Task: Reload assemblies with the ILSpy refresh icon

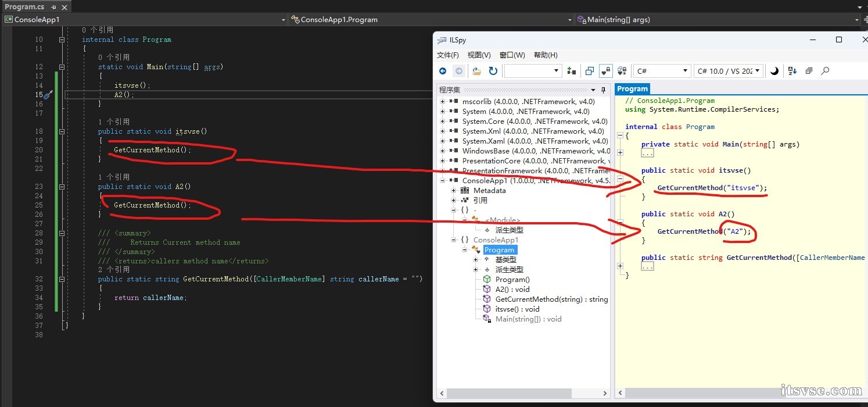Action: coord(493,71)
